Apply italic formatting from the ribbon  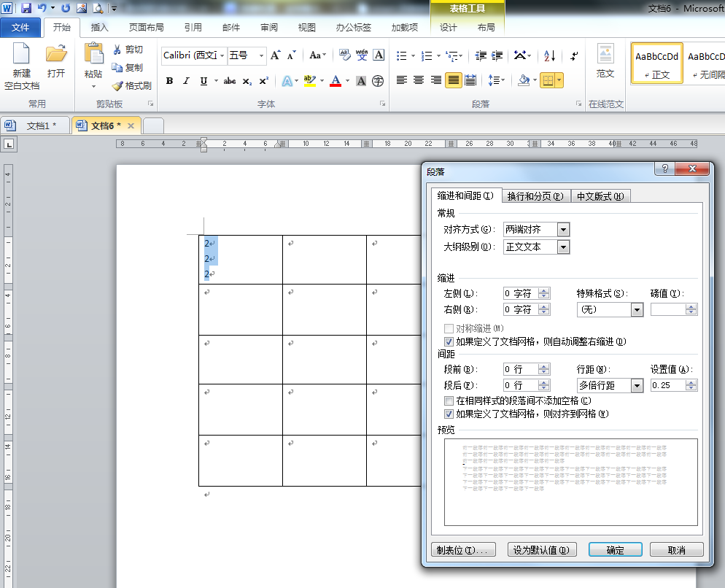tap(186, 81)
